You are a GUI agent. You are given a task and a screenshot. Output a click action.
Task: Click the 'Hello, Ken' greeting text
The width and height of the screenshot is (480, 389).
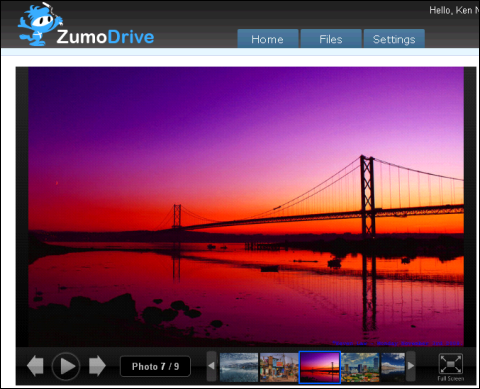point(451,10)
